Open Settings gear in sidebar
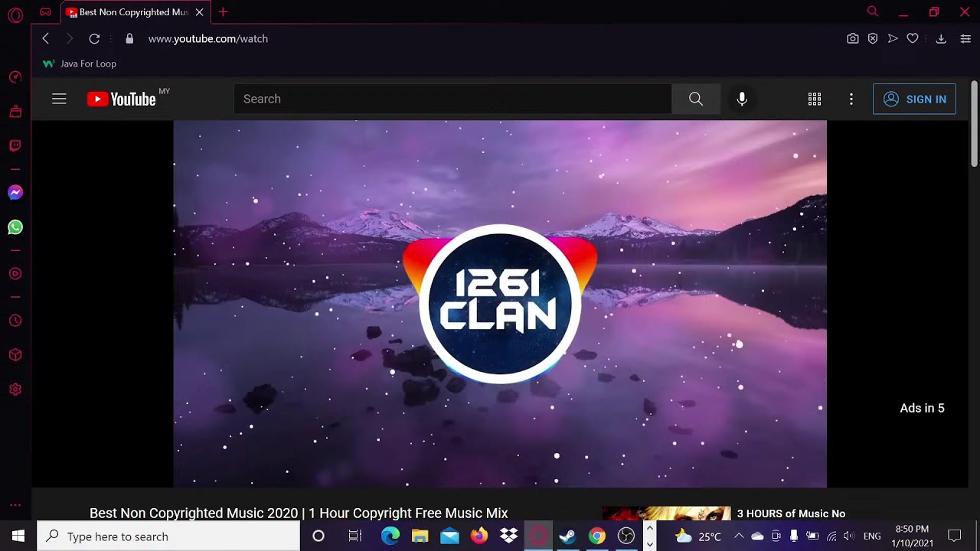Screen dimensions: 980x551 pos(15,390)
